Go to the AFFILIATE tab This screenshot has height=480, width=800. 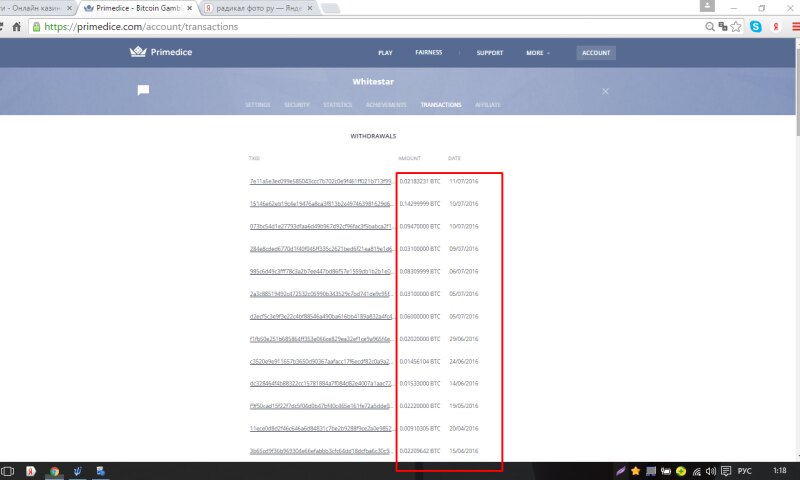pyautogui.click(x=489, y=105)
